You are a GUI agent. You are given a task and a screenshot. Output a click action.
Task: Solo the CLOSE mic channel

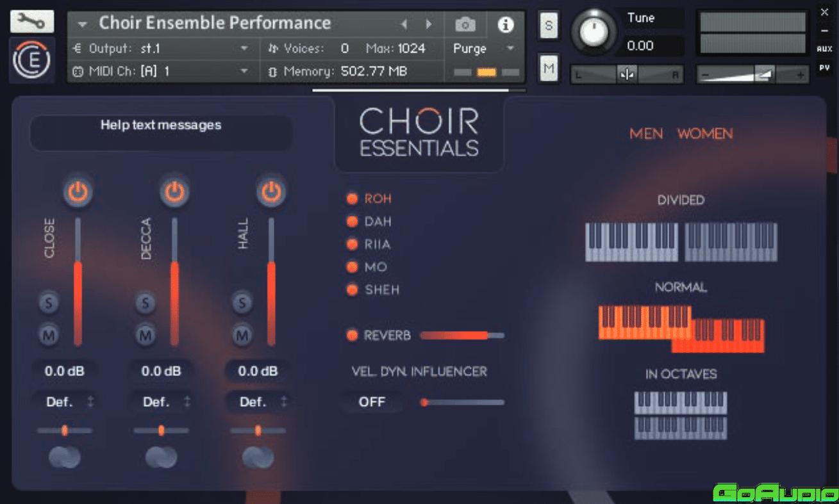click(x=49, y=303)
